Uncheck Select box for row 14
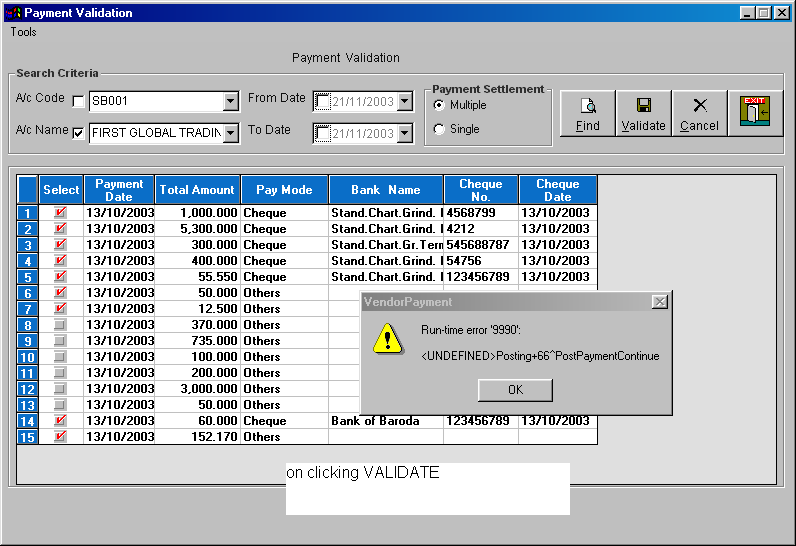 coord(60,420)
